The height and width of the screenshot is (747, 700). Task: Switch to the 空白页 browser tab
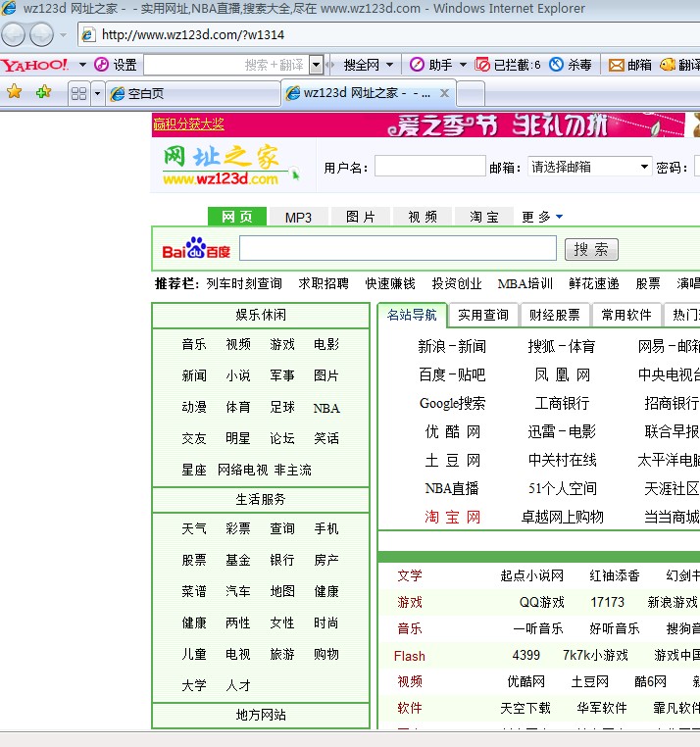tap(193, 94)
